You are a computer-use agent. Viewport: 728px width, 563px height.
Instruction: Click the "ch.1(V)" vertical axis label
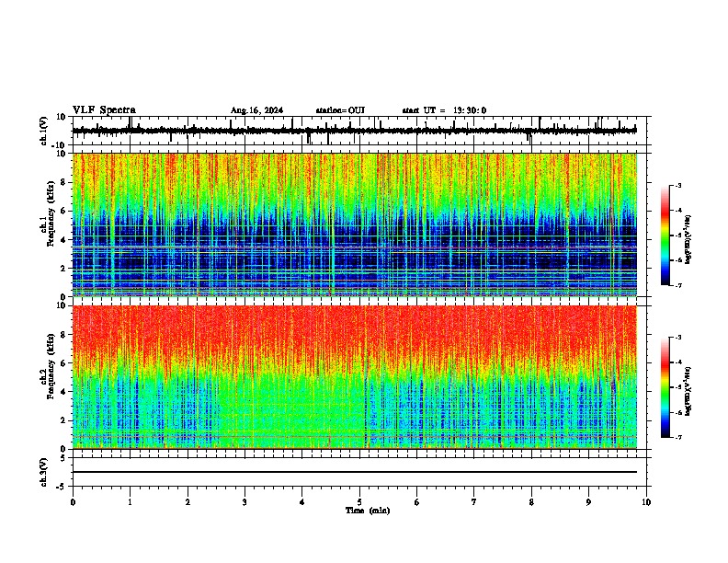point(44,131)
